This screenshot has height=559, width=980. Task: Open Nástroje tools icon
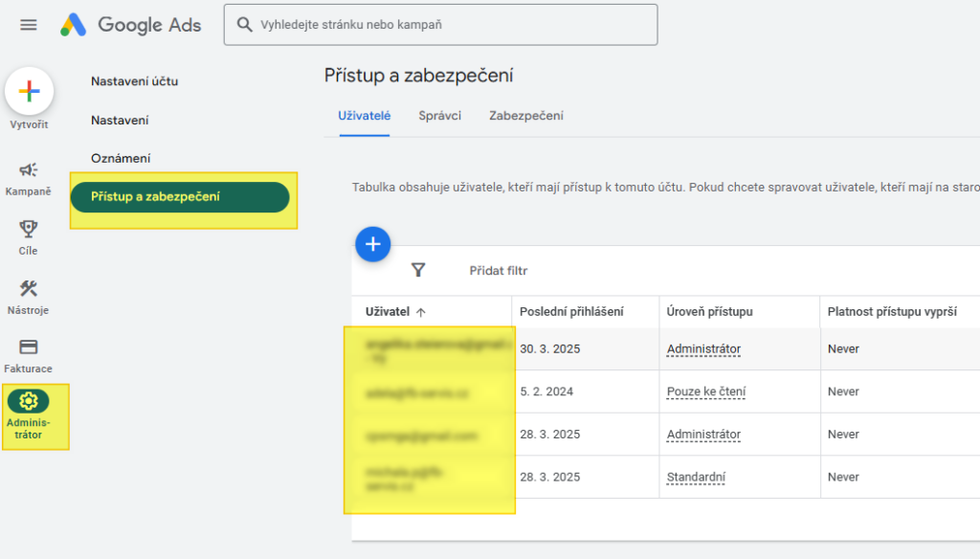pyautogui.click(x=29, y=288)
